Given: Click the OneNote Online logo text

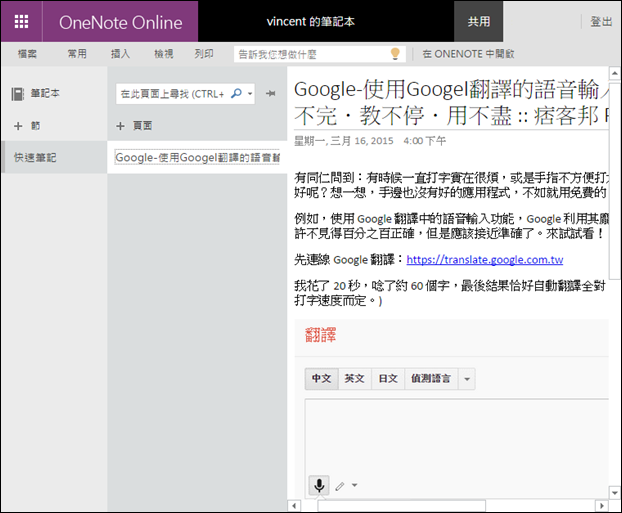Looking at the screenshot, I should 121,23.
